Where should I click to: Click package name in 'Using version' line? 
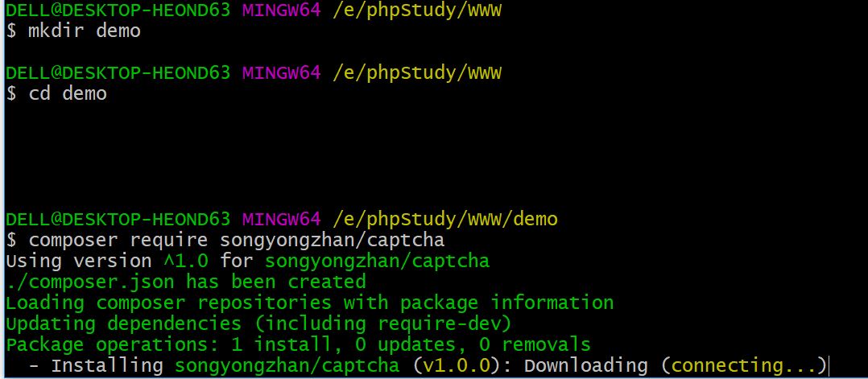(377, 261)
